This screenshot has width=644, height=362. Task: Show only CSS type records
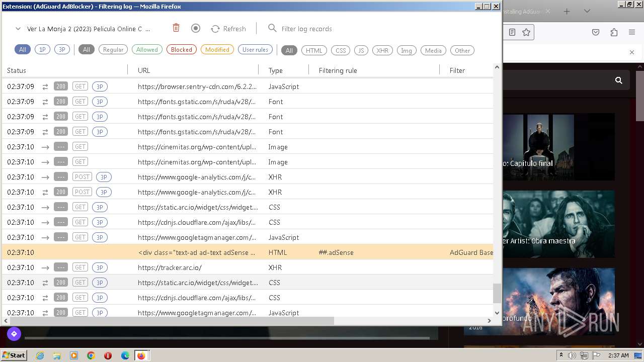click(x=341, y=50)
